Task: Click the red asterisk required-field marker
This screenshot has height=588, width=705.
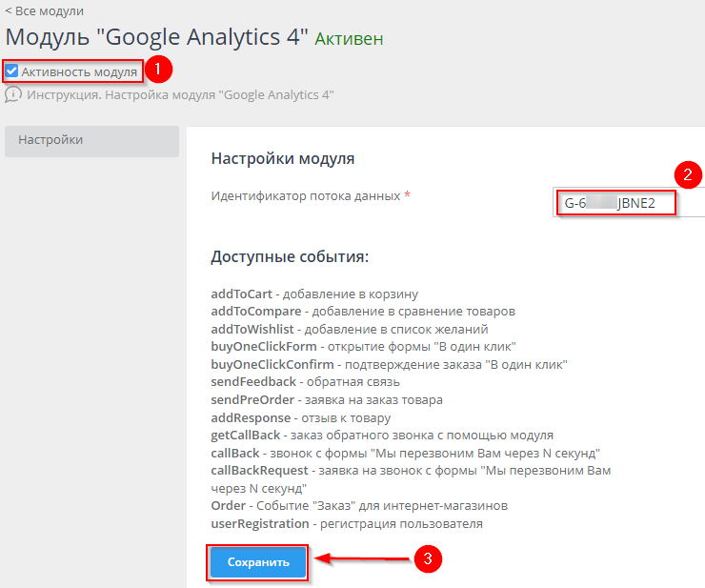Action: [408, 196]
